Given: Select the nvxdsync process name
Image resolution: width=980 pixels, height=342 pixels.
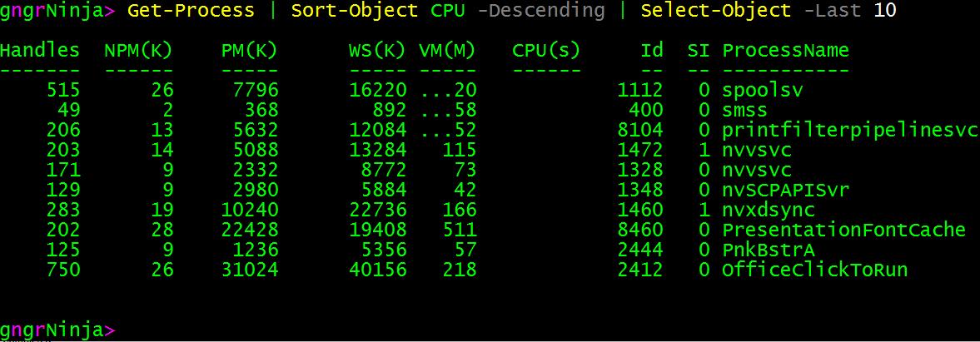Looking at the screenshot, I should tap(768, 210).
